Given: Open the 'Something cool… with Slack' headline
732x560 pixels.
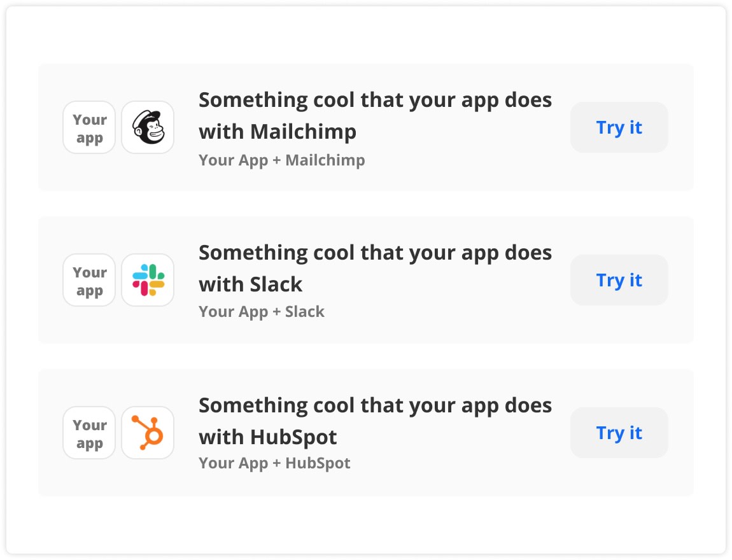Looking at the screenshot, I should 375,268.
